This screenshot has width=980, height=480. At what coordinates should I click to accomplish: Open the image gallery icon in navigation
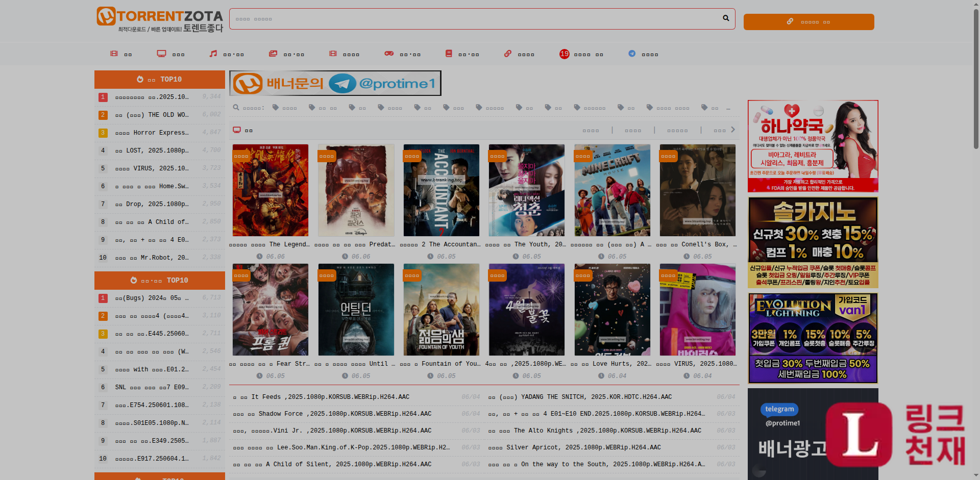click(x=273, y=54)
